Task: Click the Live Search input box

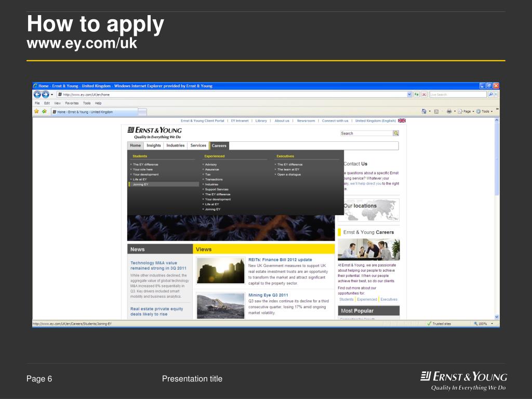Action: tap(458, 95)
